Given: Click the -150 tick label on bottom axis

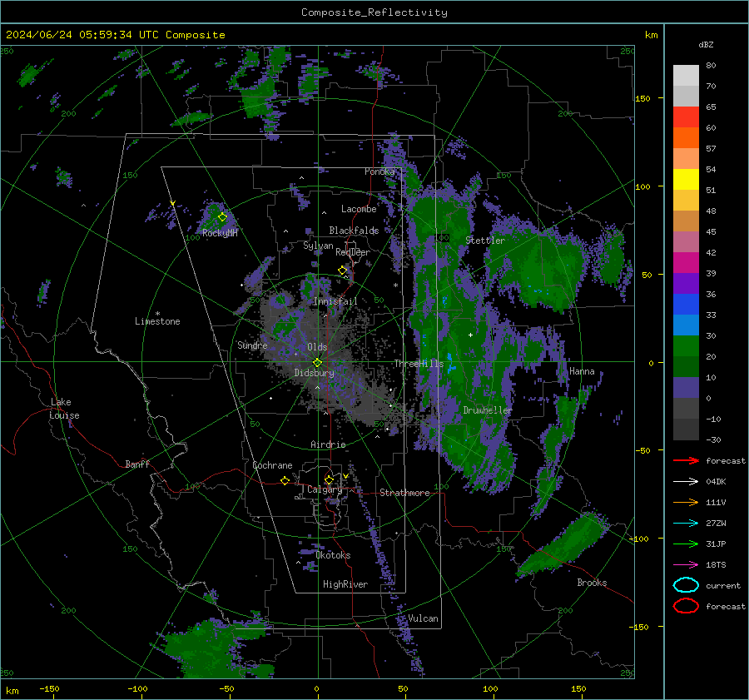Looking at the screenshot, I should coord(49,688).
